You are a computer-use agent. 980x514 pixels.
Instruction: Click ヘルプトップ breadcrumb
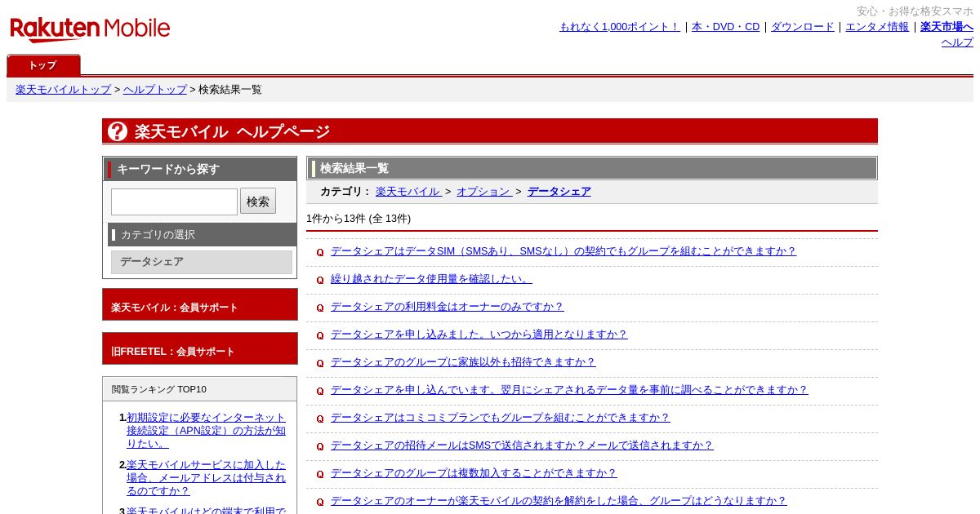(x=155, y=90)
